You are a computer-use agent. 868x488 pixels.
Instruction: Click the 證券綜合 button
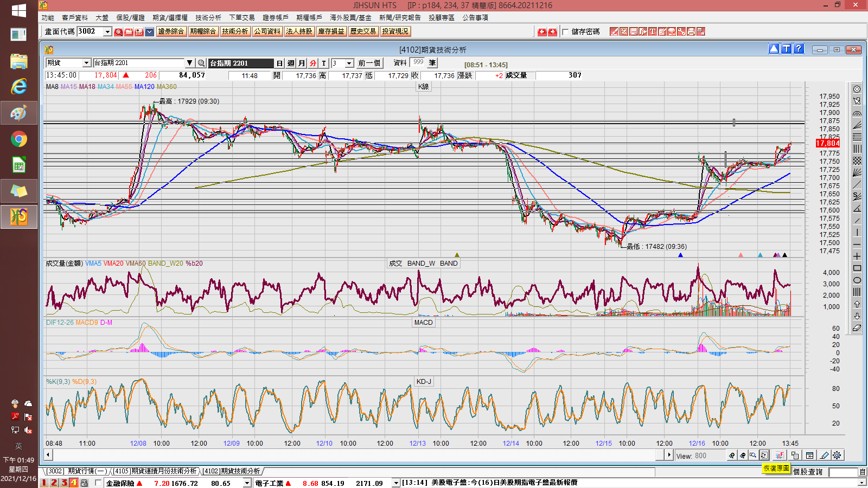click(171, 31)
